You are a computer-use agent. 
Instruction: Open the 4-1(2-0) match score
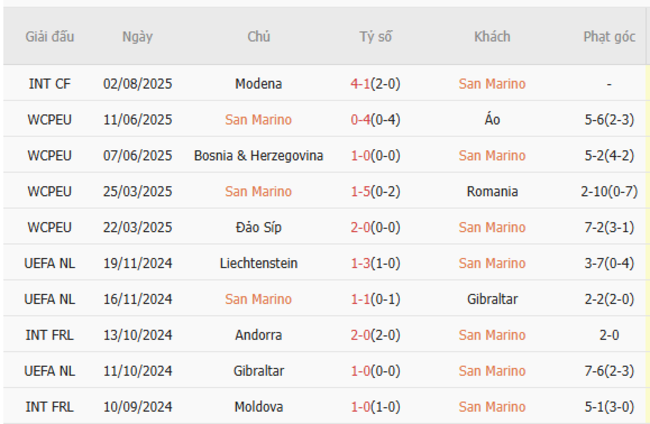point(376,84)
